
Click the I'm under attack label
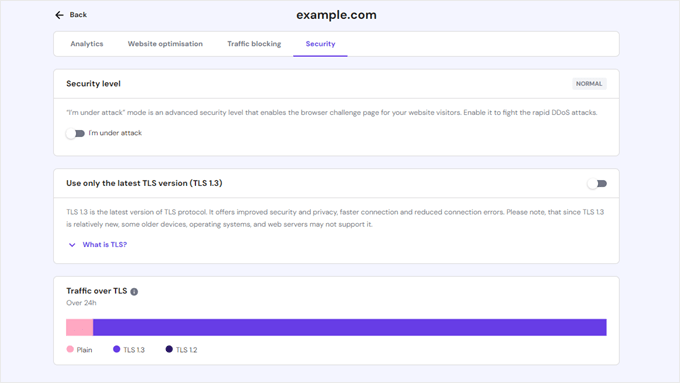[x=115, y=133]
